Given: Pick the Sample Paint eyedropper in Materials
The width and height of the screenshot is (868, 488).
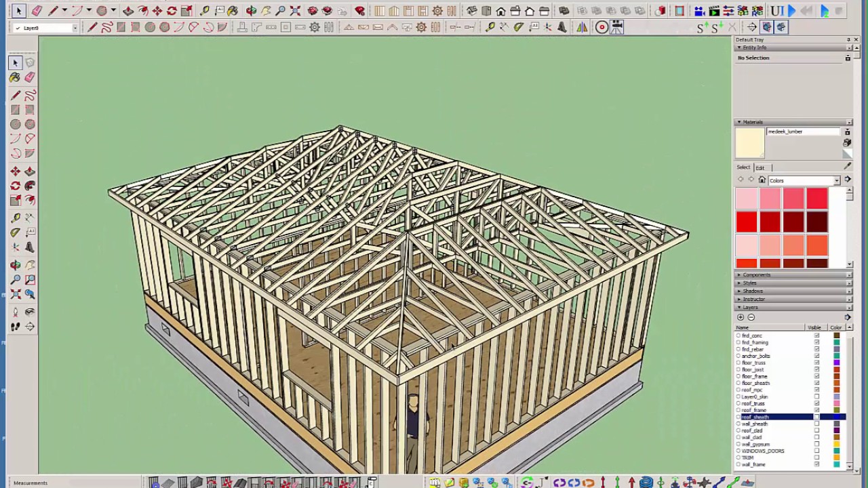Looking at the screenshot, I should click(x=847, y=167).
